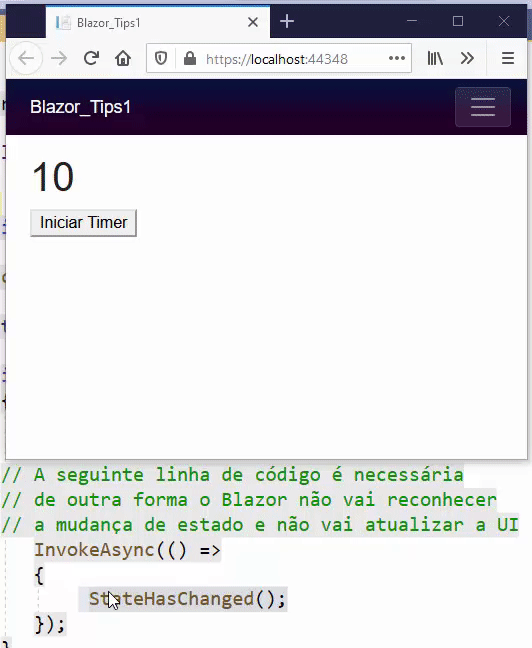This screenshot has width=532, height=648.
Task: Click the InvokeAsync code line
Action: (x=127, y=550)
